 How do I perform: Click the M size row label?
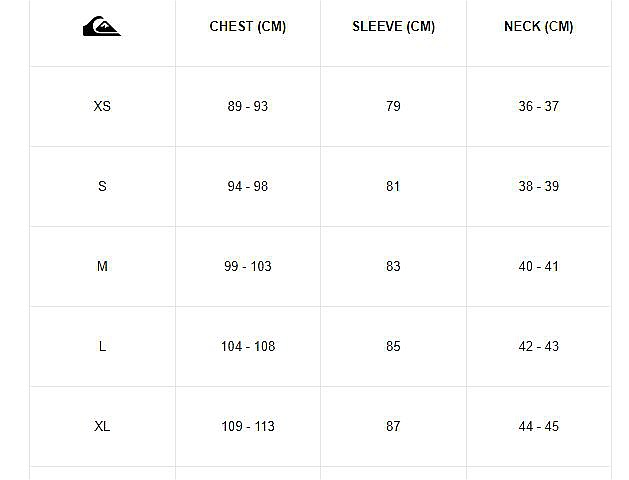click(102, 266)
